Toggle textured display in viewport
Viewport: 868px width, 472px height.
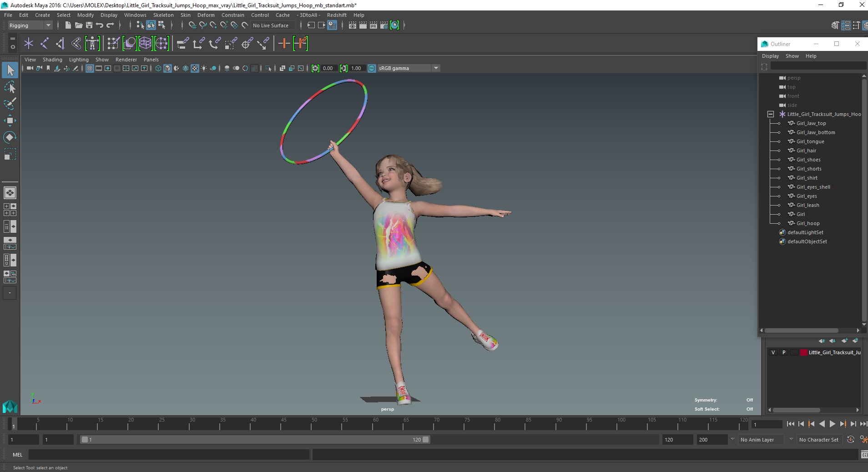[x=195, y=68]
